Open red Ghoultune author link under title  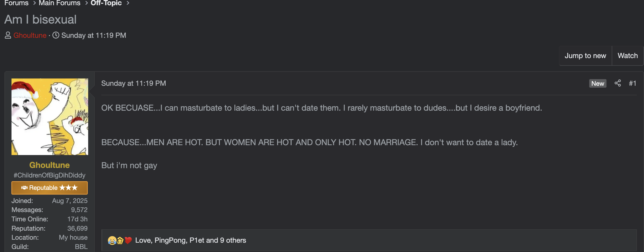pyautogui.click(x=30, y=35)
